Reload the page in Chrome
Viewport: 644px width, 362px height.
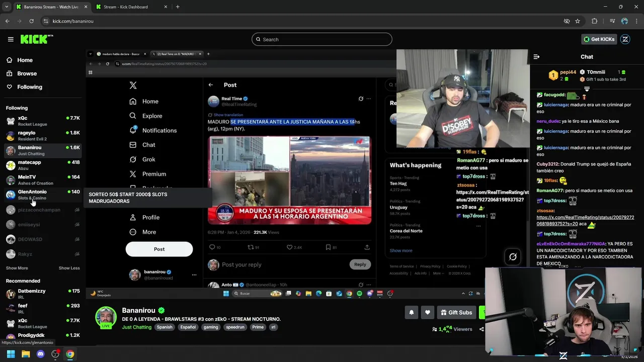[x=31, y=21]
